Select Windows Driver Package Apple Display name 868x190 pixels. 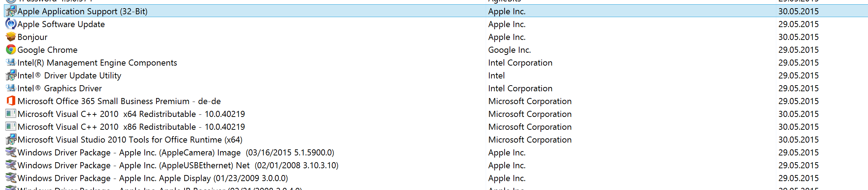coord(153,178)
